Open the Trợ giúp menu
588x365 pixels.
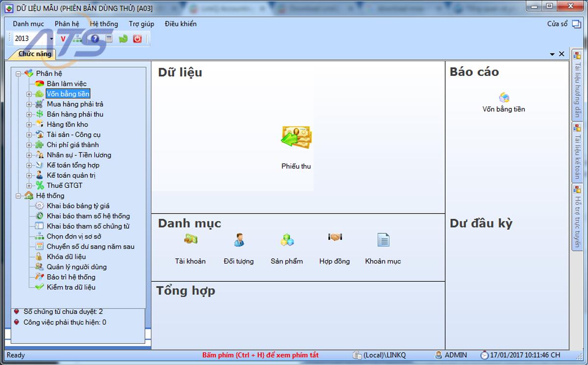(141, 24)
